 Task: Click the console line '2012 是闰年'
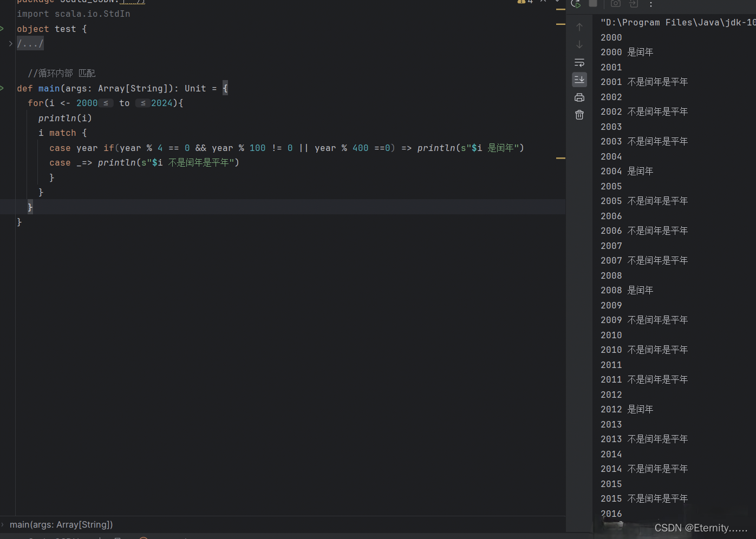(x=627, y=409)
